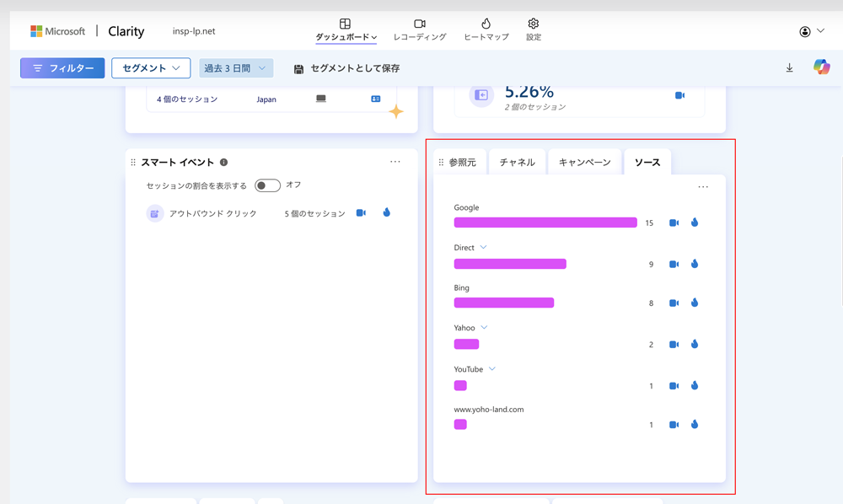
Task: Go to the ヒートマップ section
Action: (486, 30)
